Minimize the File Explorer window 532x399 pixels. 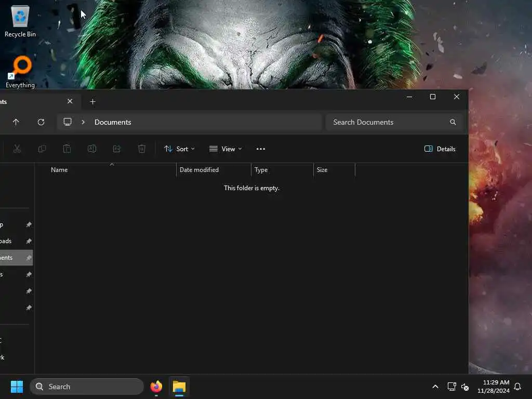(409, 97)
